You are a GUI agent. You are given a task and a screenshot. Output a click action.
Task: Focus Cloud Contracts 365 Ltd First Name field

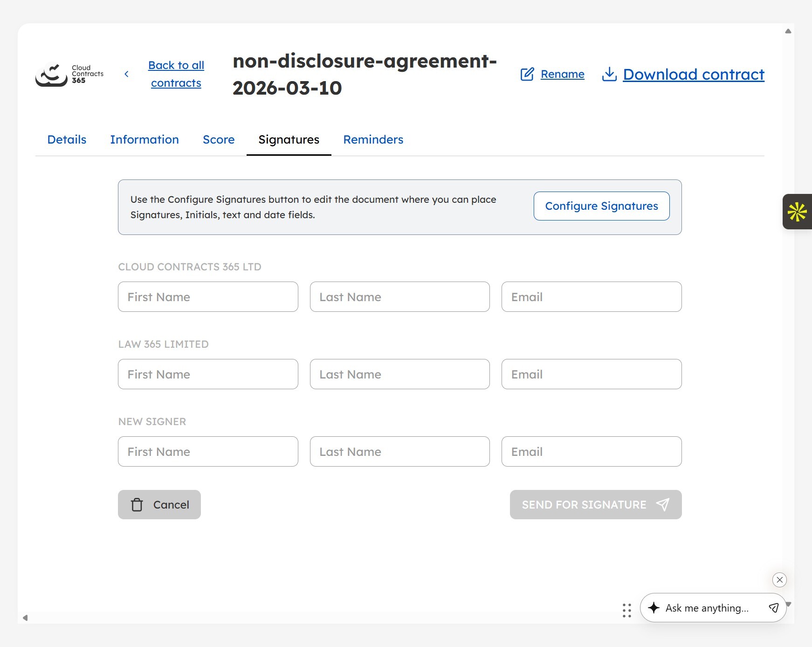coord(208,297)
